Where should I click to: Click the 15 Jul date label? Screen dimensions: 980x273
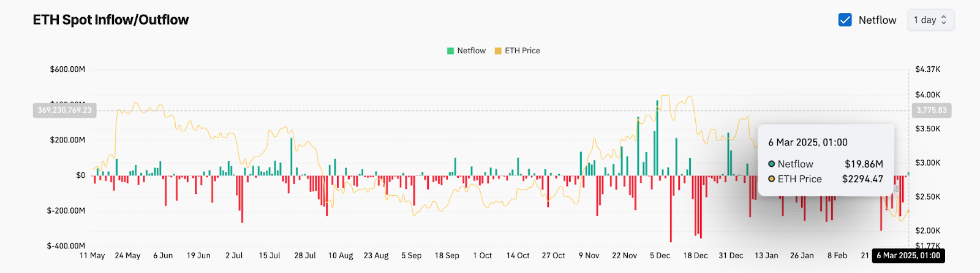(269, 255)
